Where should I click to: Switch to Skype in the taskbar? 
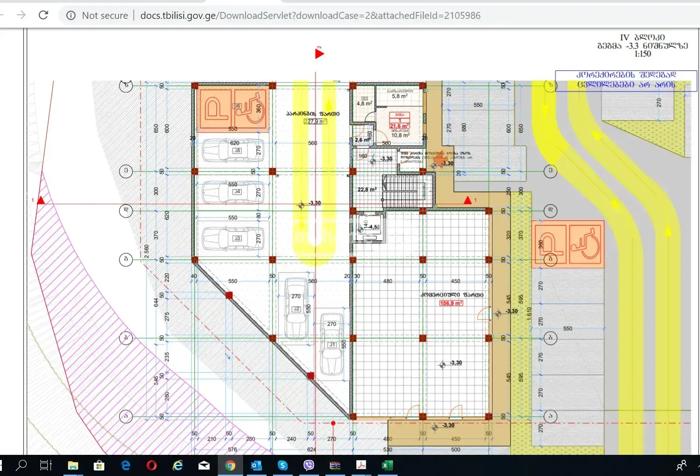click(x=282, y=466)
